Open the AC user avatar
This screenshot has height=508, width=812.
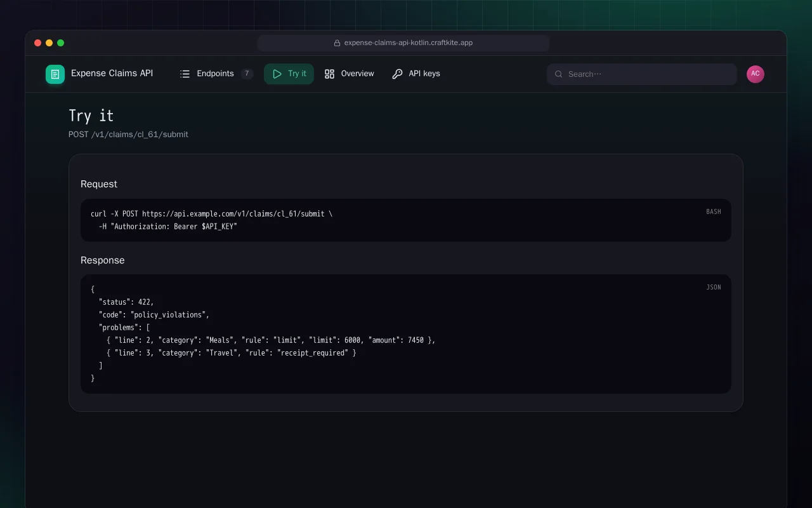(x=756, y=74)
